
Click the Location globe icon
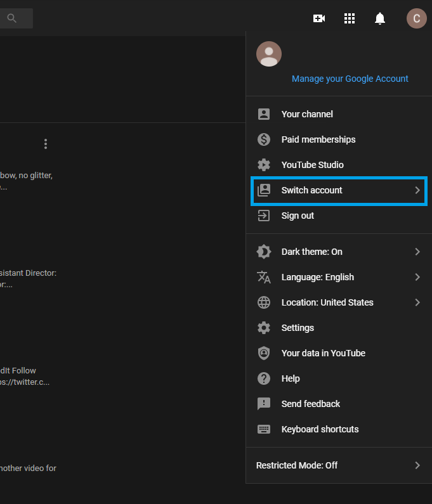tap(264, 302)
